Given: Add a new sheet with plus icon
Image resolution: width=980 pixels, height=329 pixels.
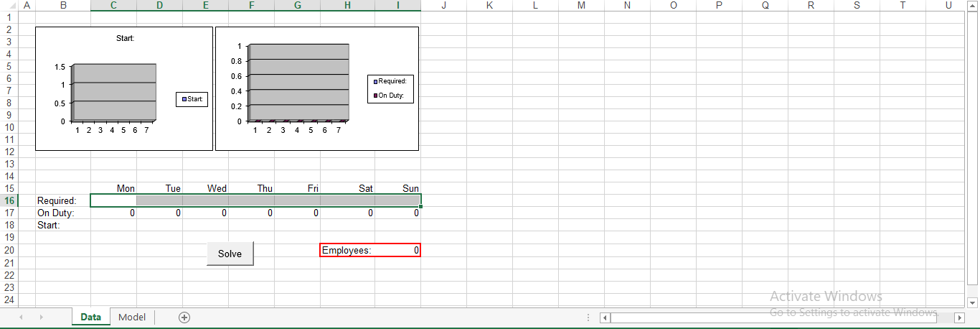Looking at the screenshot, I should [x=184, y=317].
